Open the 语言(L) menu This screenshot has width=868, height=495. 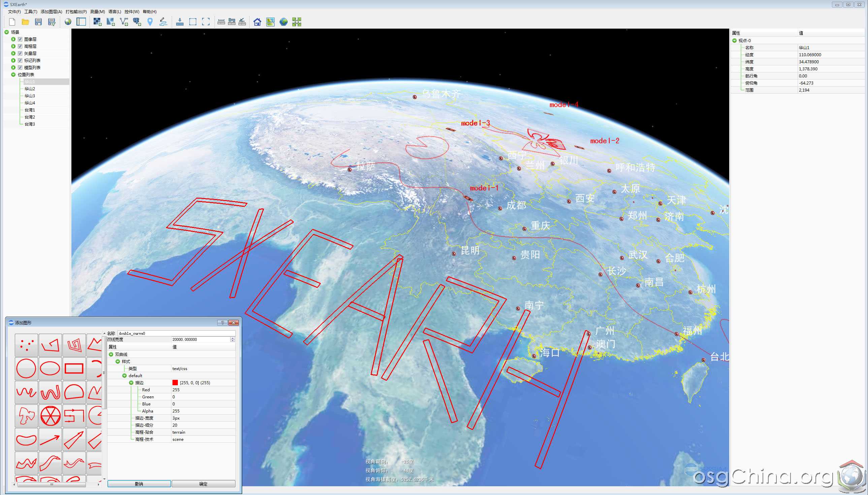(115, 12)
